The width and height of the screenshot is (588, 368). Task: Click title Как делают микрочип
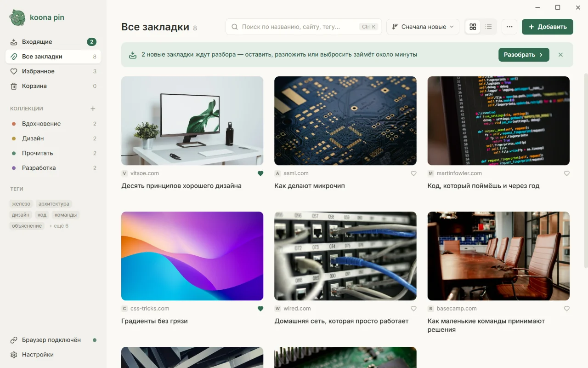click(x=310, y=186)
